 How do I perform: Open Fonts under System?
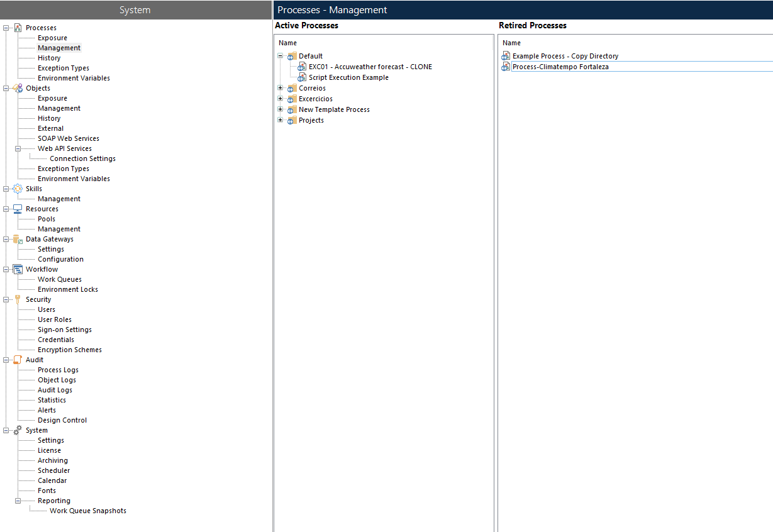click(47, 490)
